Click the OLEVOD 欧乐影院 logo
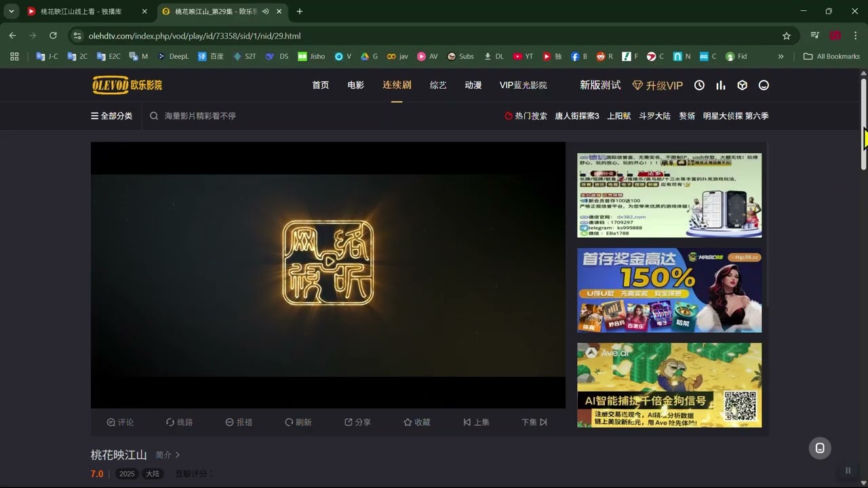Viewport: 868px width, 488px height. (127, 85)
